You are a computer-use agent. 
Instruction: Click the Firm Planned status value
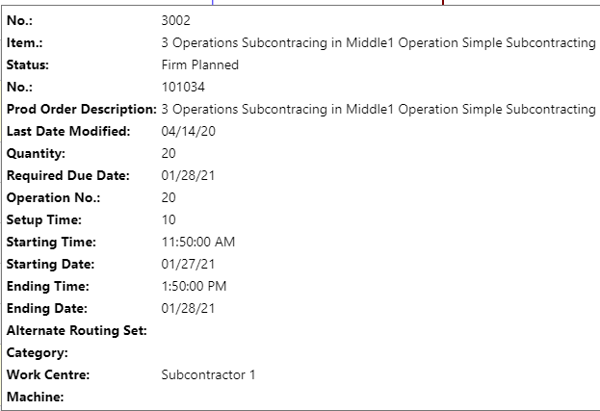pyautogui.click(x=200, y=65)
